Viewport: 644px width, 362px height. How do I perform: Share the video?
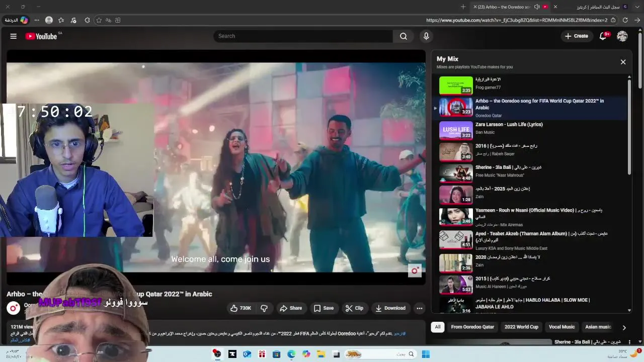click(x=291, y=308)
